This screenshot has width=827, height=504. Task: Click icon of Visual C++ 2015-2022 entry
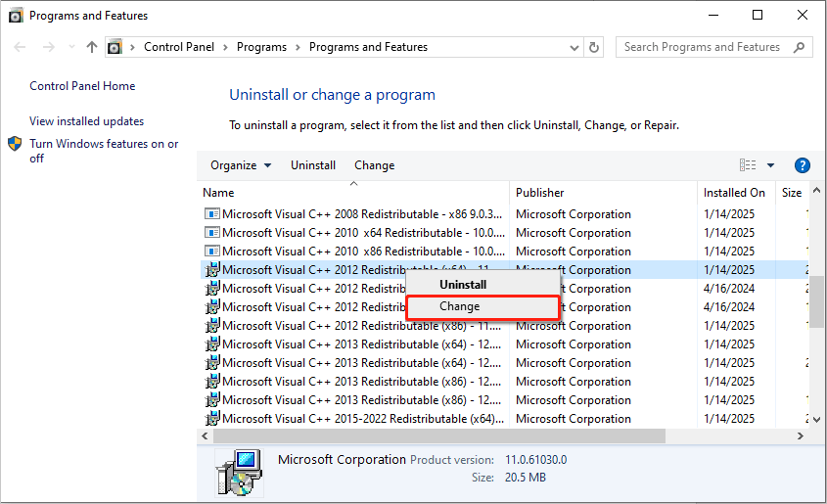[212, 419]
